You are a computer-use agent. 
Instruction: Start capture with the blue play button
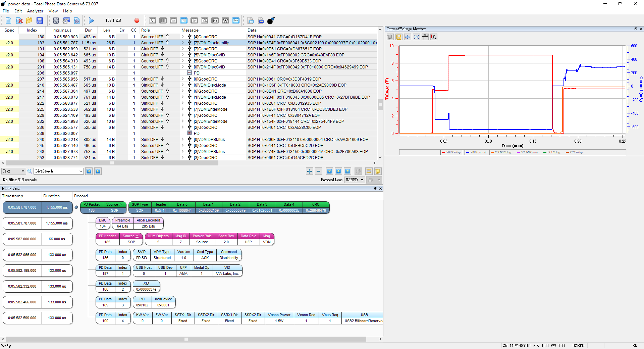91,21
